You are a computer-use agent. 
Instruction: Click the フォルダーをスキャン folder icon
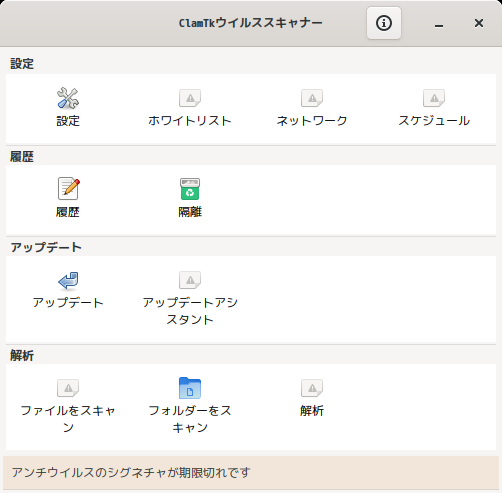(190, 388)
